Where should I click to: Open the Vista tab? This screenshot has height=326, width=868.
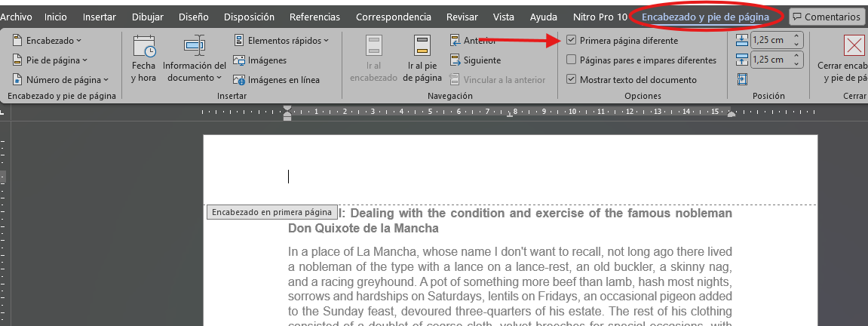click(503, 17)
